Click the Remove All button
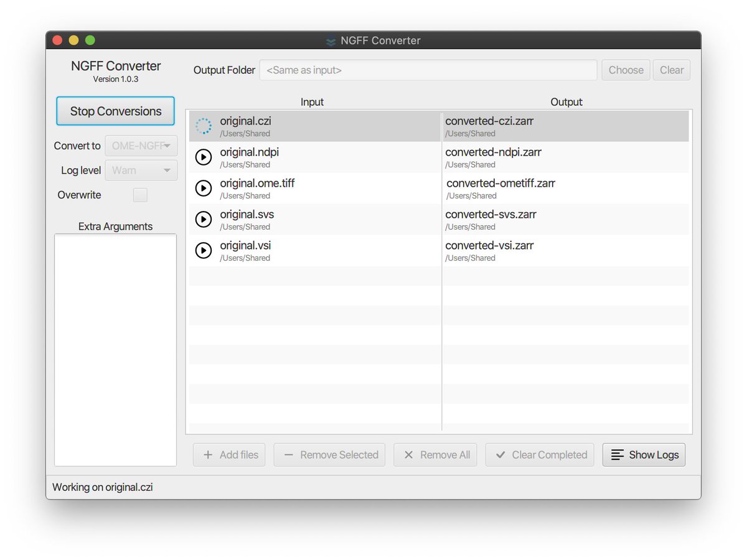Screen dimensions: 747x560 [x=436, y=455]
